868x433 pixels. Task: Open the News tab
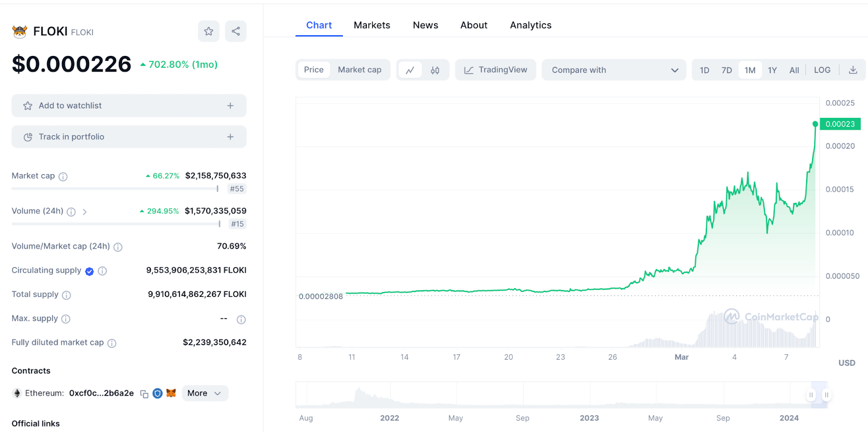(x=425, y=26)
